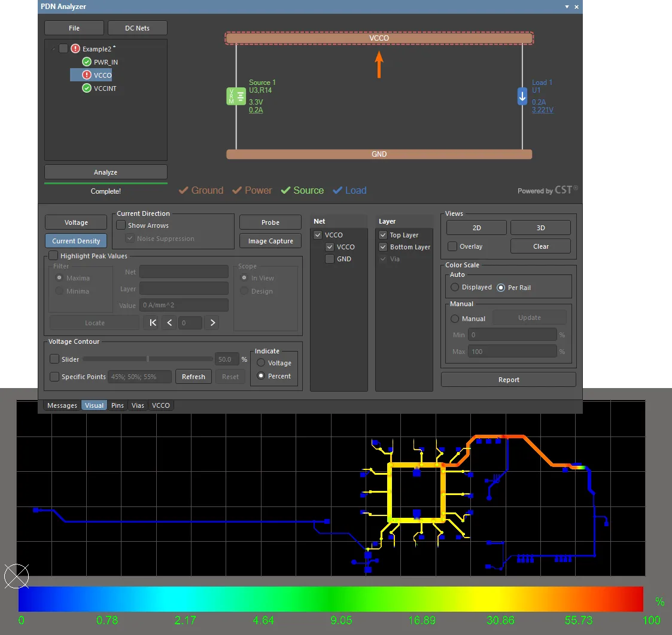Open the PDN Analyzer panel dropdown arrow
672x635 pixels.
pos(567,7)
